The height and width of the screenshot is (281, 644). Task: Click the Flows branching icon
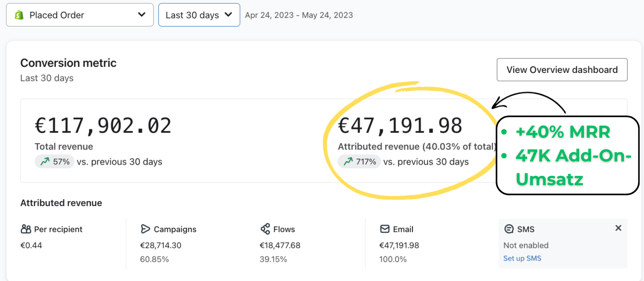pos(265,229)
